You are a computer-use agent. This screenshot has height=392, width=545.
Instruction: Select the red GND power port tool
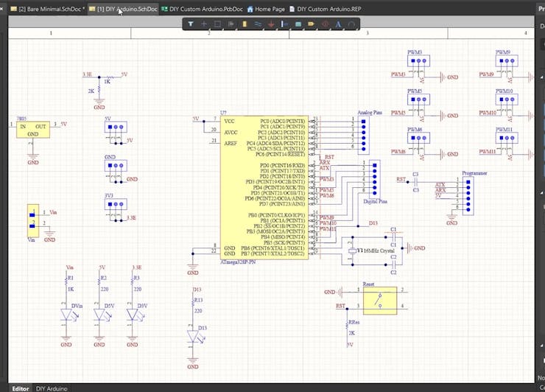point(271,24)
